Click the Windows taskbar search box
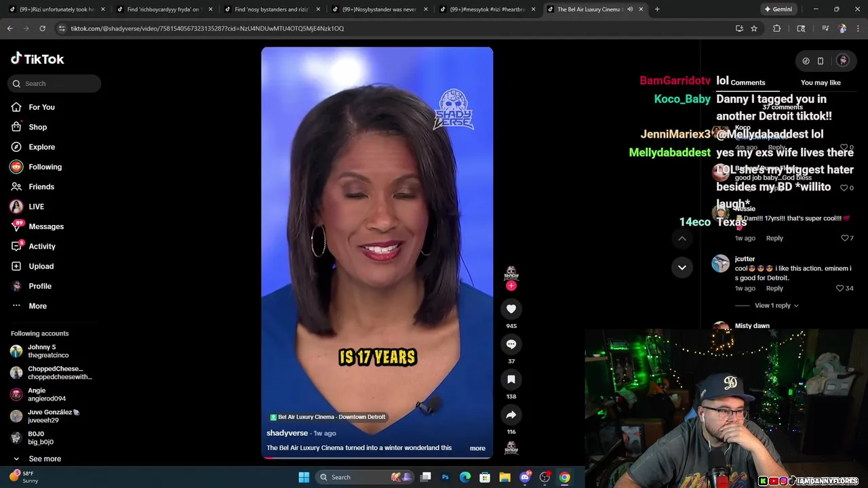The width and height of the screenshot is (868, 488). (366, 477)
